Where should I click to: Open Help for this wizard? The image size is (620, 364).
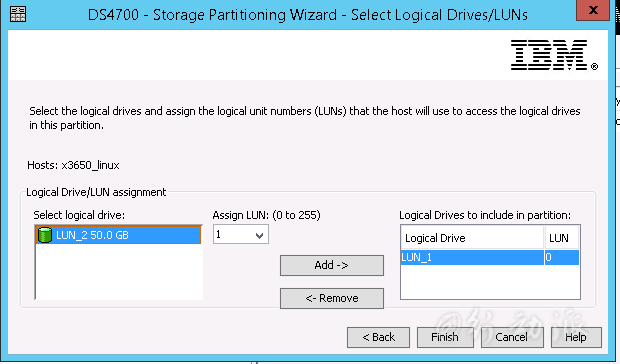coord(576,337)
